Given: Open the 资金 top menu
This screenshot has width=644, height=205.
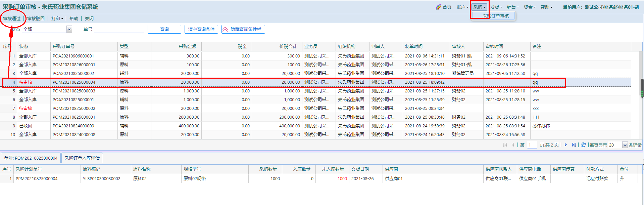Looking at the screenshot, I should (530, 7).
